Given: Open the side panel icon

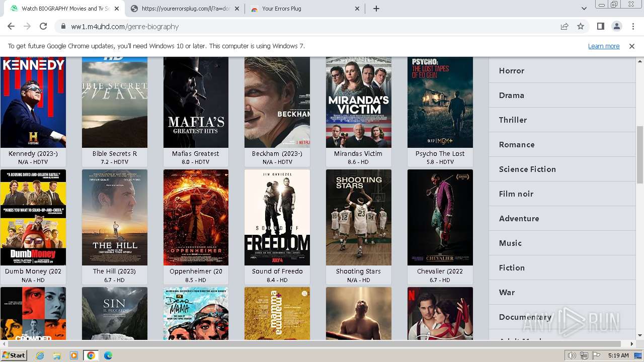Looking at the screenshot, I should point(600,26).
